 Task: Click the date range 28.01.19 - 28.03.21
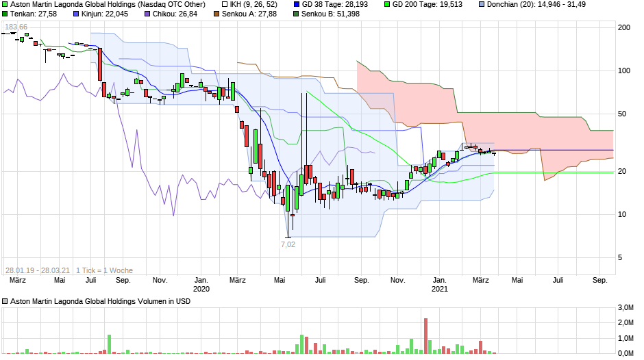[38, 270]
